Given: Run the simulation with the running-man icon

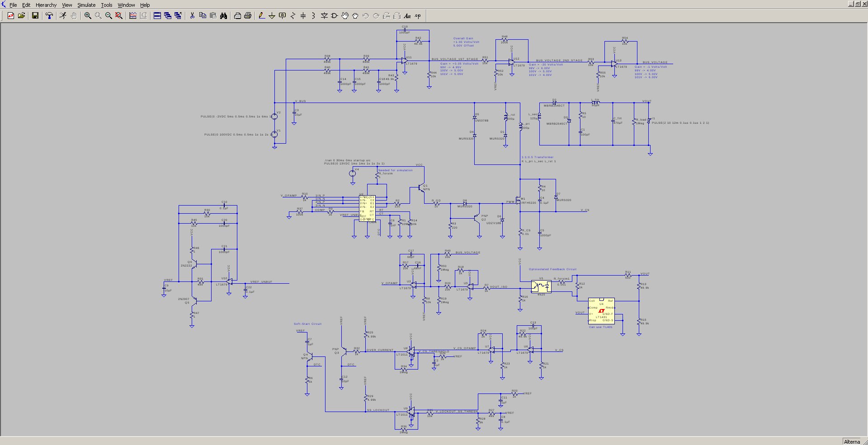Looking at the screenshot, I should point(63,16).
